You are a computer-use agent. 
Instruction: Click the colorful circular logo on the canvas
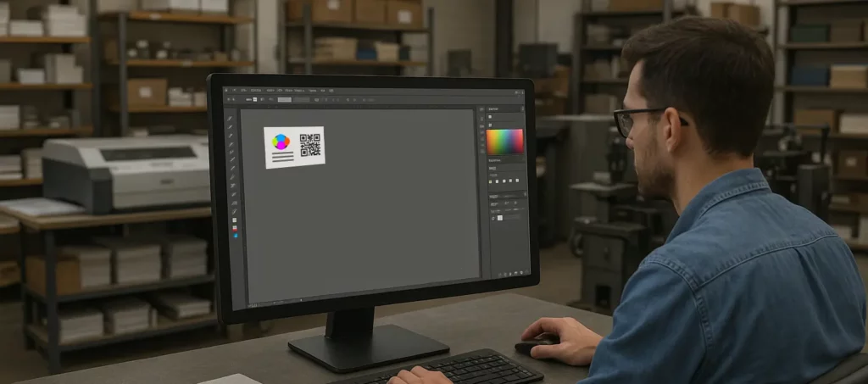click(x=280, y=142)
